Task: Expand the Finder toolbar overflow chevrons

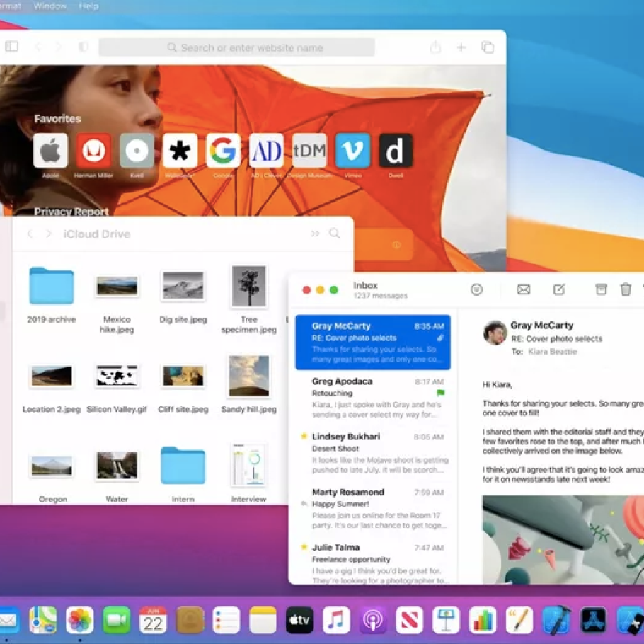Action: click(315, 234)
